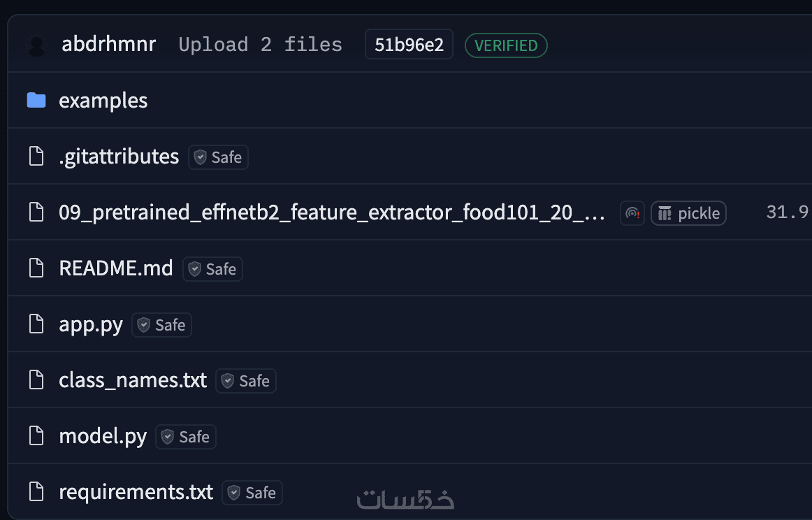Open the examples folder
The height and width of the screenshot is (520, 812).
103,101
